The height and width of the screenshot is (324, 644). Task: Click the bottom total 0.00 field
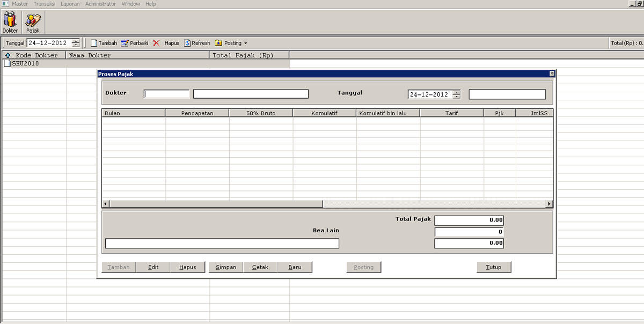point(469,243)
